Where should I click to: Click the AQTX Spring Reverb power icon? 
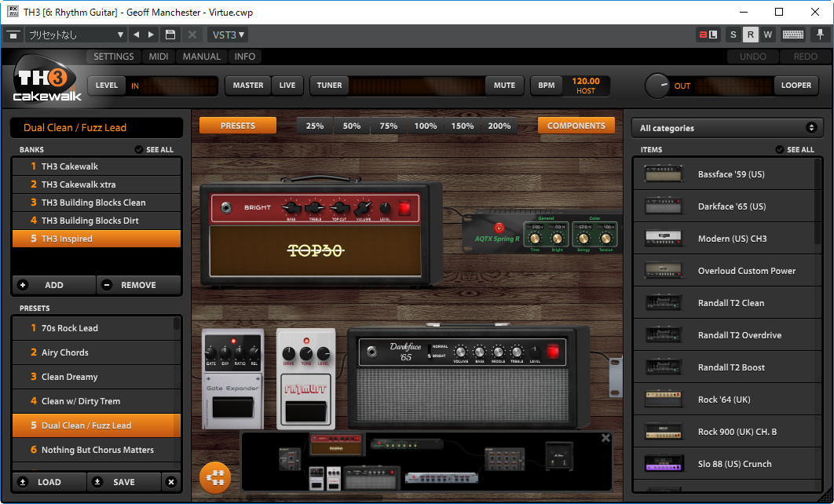(x=499, y=228)
